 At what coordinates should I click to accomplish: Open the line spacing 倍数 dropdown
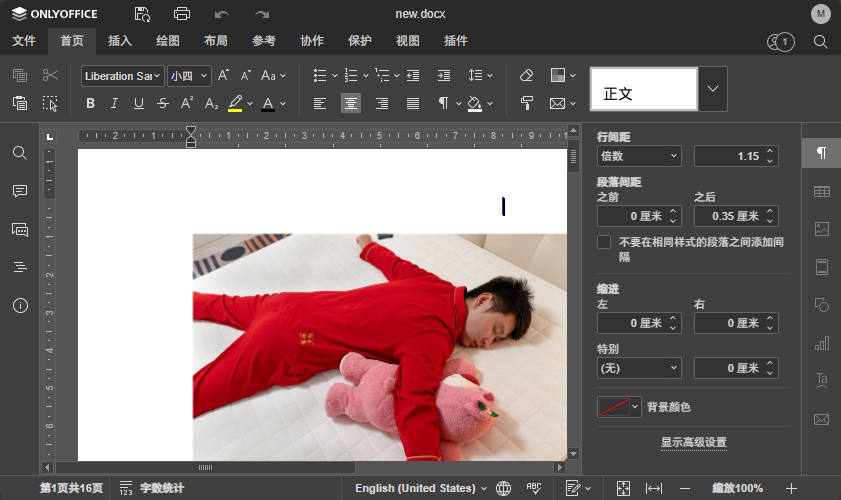pos(638,156)
